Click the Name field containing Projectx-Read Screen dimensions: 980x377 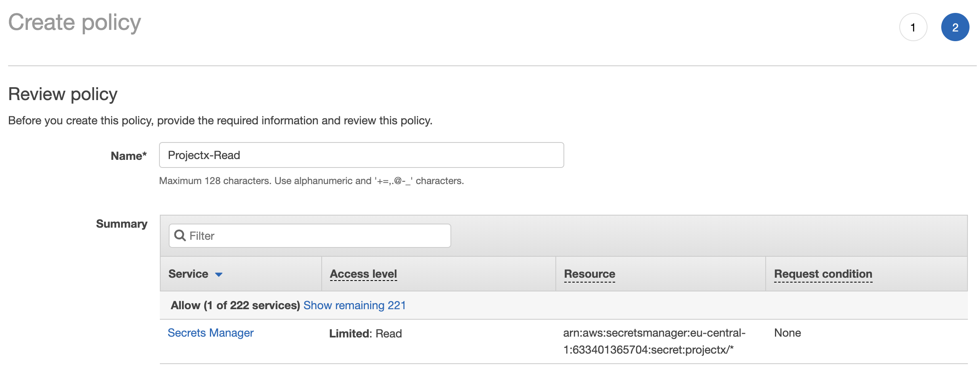point(361,155)
